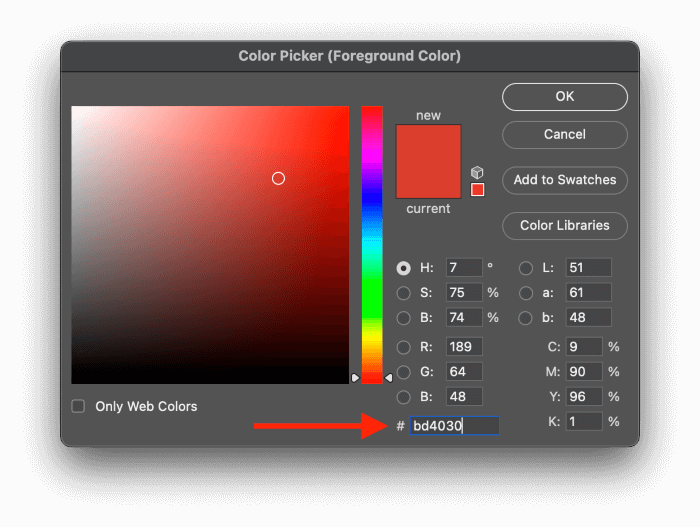The image size is (700, 527).
Task: Click the C cyan field showing 9
Action: pyautogui.click(x=584, y=347)
